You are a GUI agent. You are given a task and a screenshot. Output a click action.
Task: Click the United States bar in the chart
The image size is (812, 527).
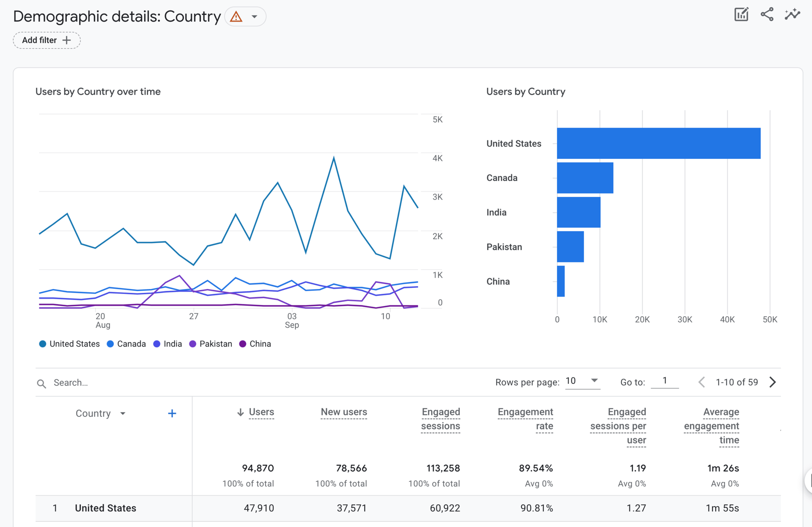pos(658,143)
